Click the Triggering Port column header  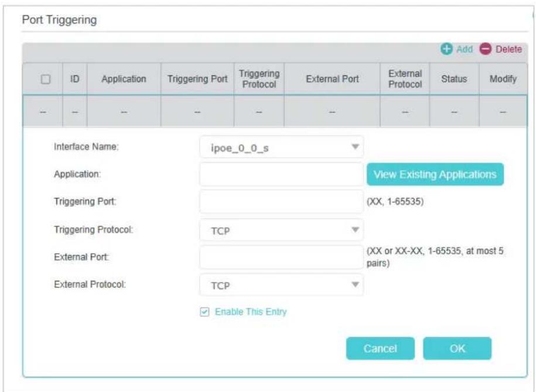[197, 79]
